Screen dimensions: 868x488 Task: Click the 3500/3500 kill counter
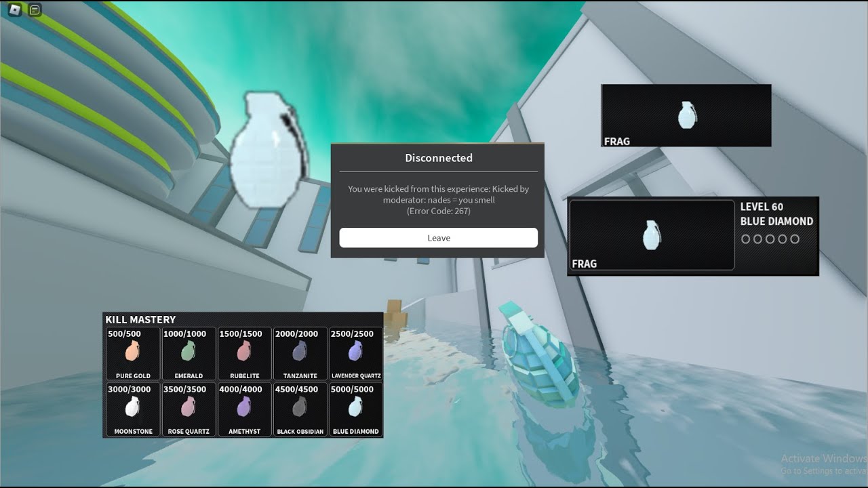point(184,389)
